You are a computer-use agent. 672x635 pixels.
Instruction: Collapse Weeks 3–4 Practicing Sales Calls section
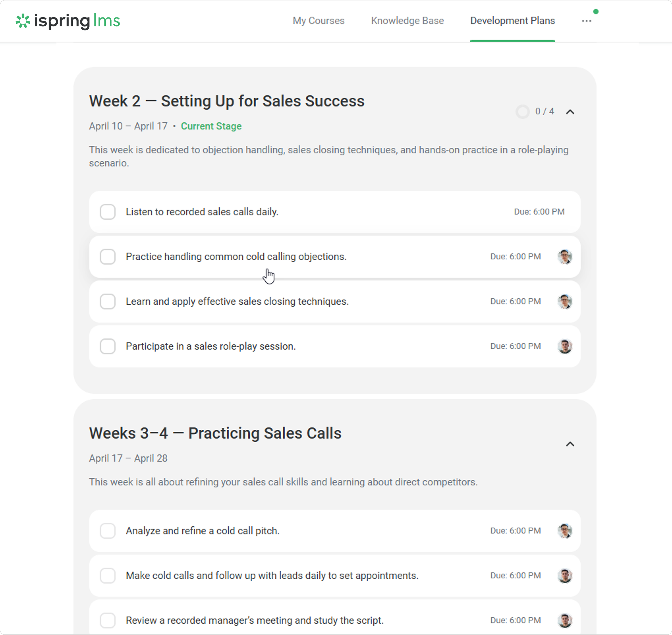pos(570,444)
